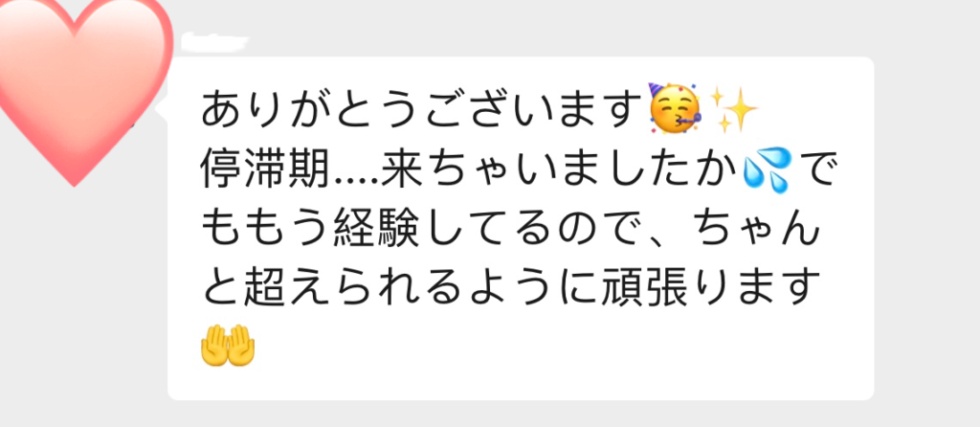Click the blue sweat droplets emoji
Image resolution: width=980 pixels, height=427 pixels.
coord(765,169)
